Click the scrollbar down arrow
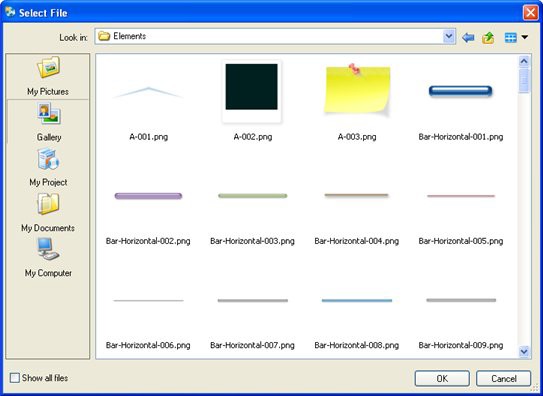The image size is (543, 396). 524,352
